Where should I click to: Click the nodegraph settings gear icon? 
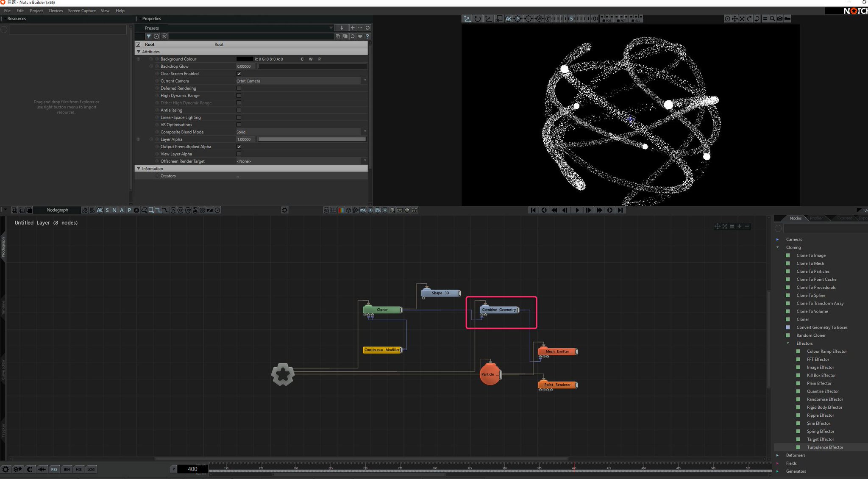coord(285,210)
